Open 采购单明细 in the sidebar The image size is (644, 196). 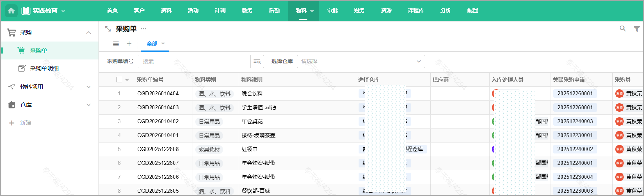click(x=44, y=68)
